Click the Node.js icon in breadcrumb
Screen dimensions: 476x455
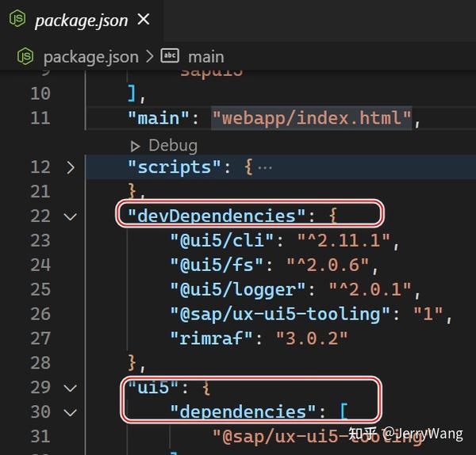click(x=25, y=56)
